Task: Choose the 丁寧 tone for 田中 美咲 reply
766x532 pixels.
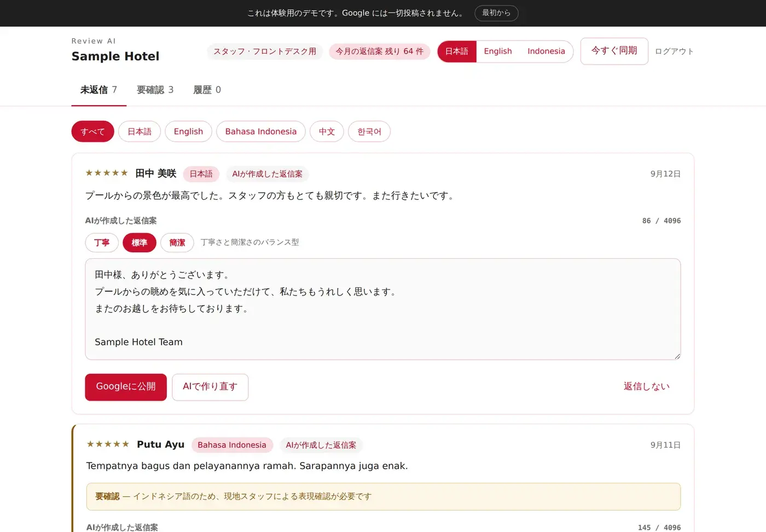Action: [x=102, y=242]
